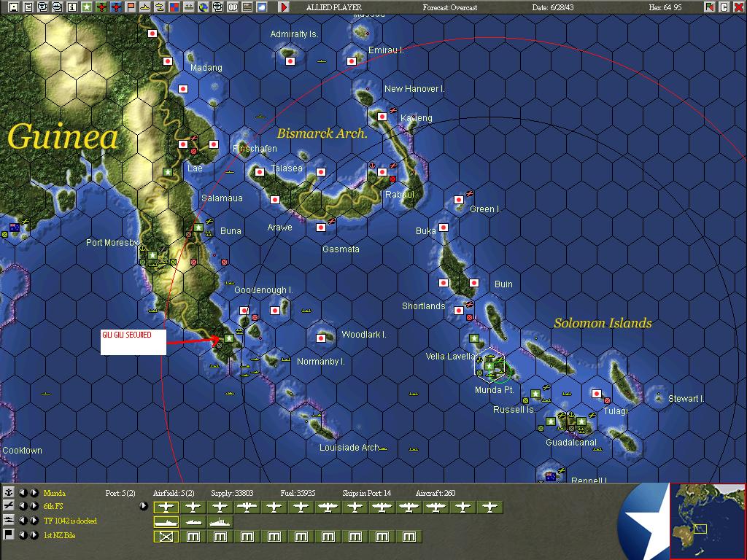
Task: Click the 'Fuel: 35935' value
Action: (298, 493)
